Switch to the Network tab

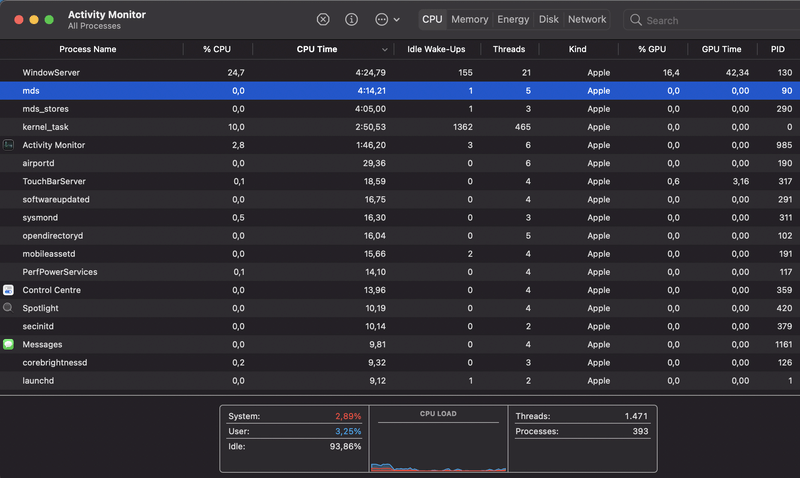[587, 19]
